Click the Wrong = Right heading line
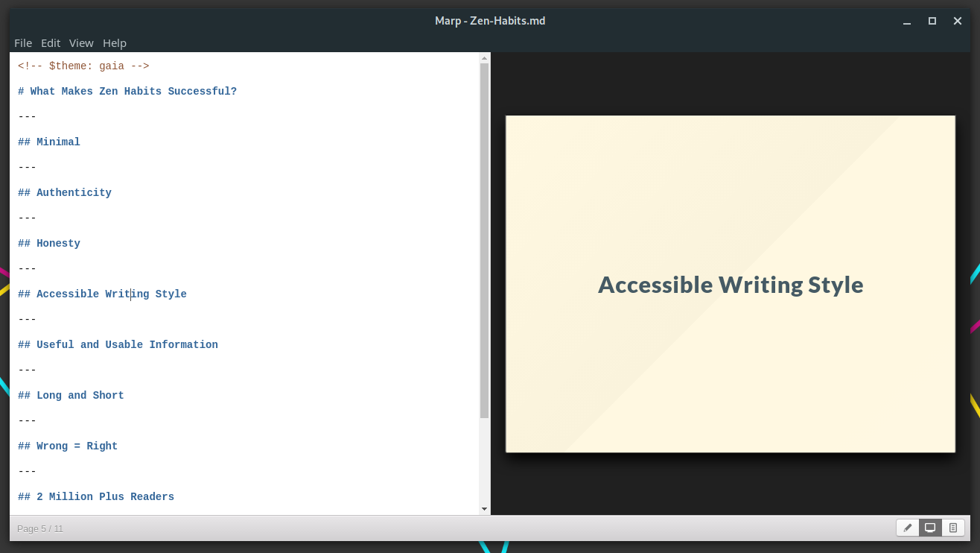Image resolution: width=980 pixels, height=553 pixels. point(77,446)
